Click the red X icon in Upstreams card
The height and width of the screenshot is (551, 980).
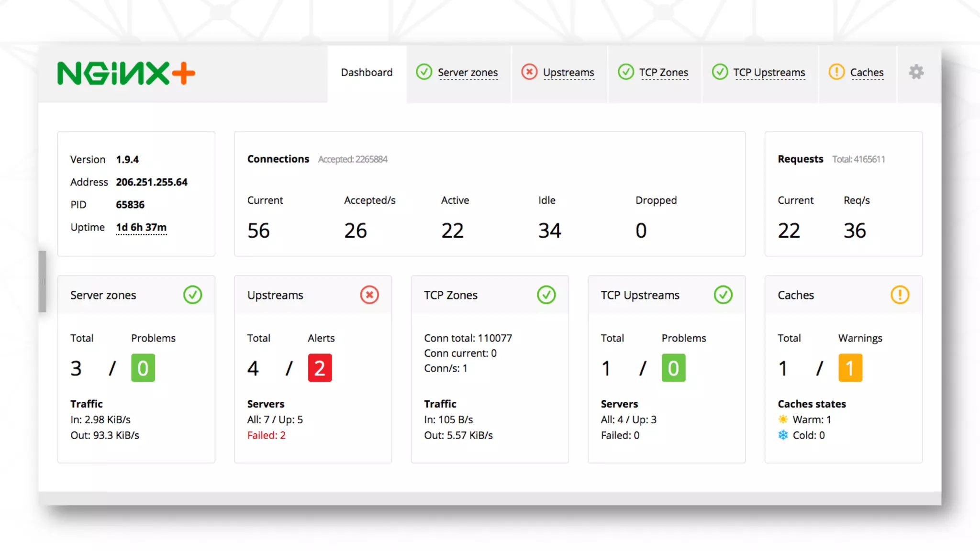point(369,295)
